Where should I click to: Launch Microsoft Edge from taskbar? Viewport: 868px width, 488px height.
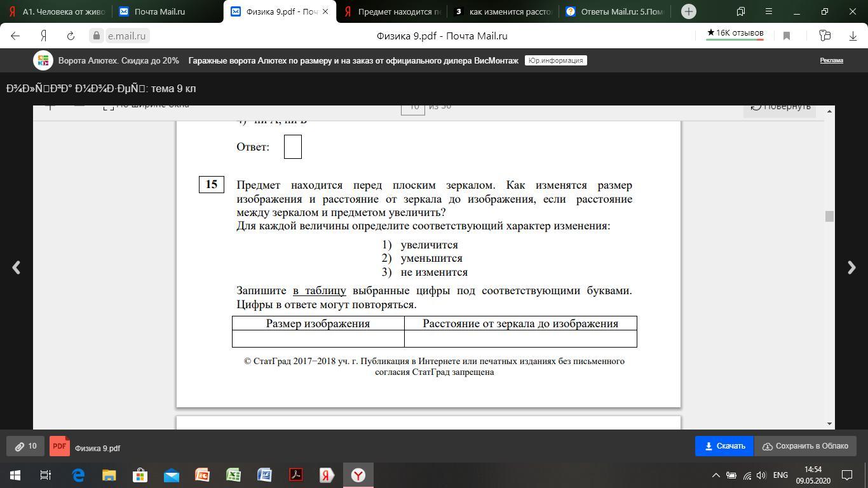click(78, 475)
